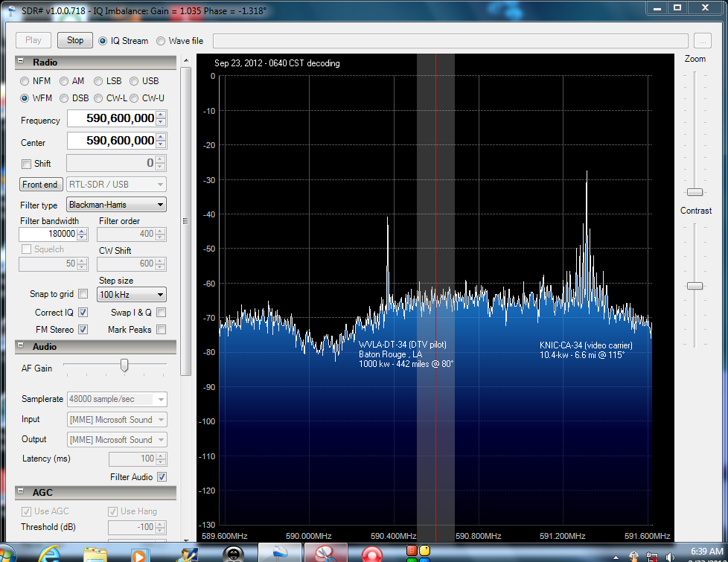
Task: Move the Contrast slider handle
Action: click(695, 286)
